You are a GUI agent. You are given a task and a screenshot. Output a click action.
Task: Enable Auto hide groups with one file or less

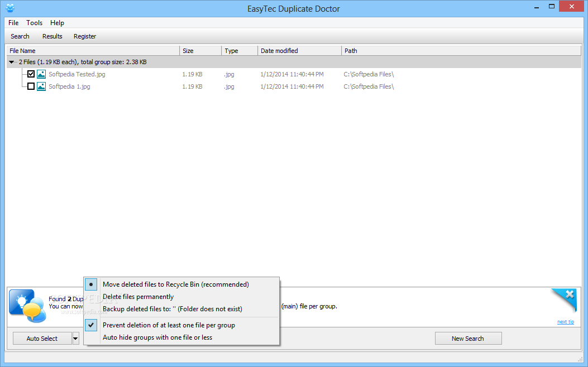[x=181, y=337]
